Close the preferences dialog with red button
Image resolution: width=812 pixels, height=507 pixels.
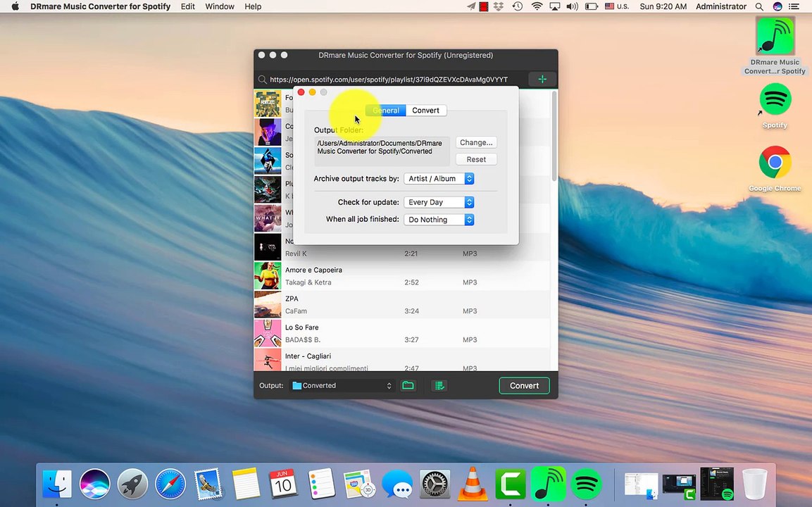click(301, 92)
